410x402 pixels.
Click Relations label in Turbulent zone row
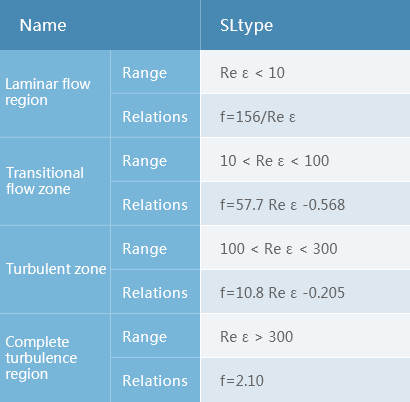point(155,292)
